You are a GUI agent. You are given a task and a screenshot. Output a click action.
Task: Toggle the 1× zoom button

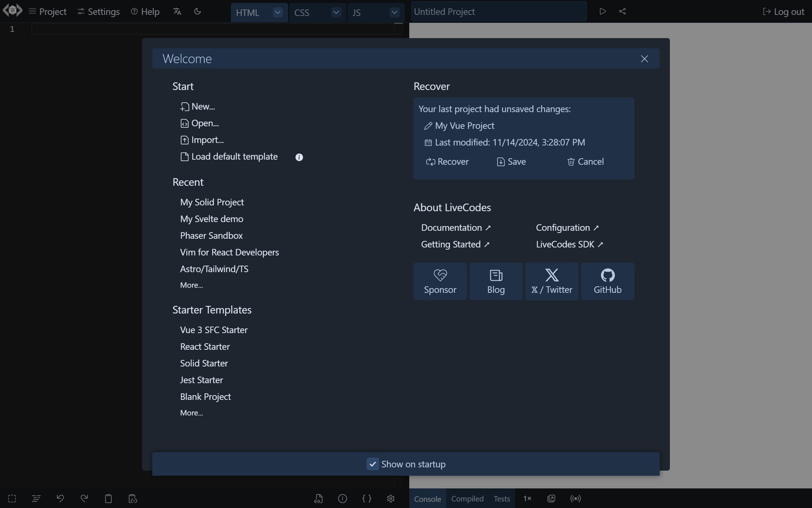(x=527, y=499)
